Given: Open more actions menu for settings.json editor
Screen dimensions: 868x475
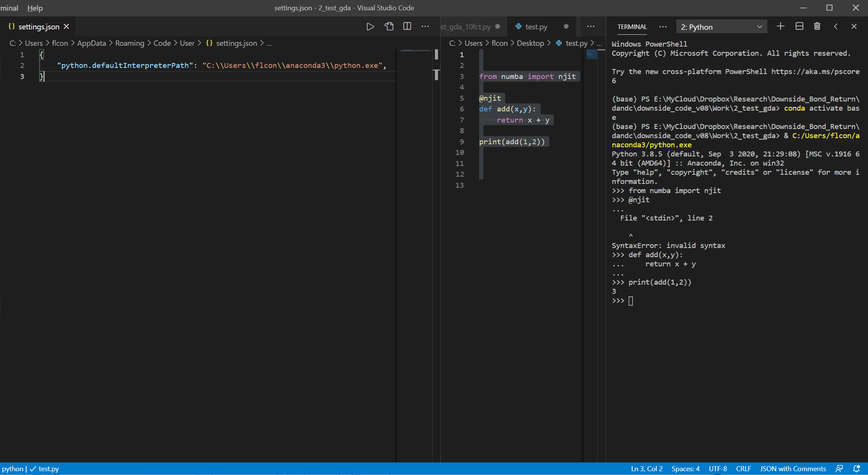Looking at the screenshot, I should (425, 26).
